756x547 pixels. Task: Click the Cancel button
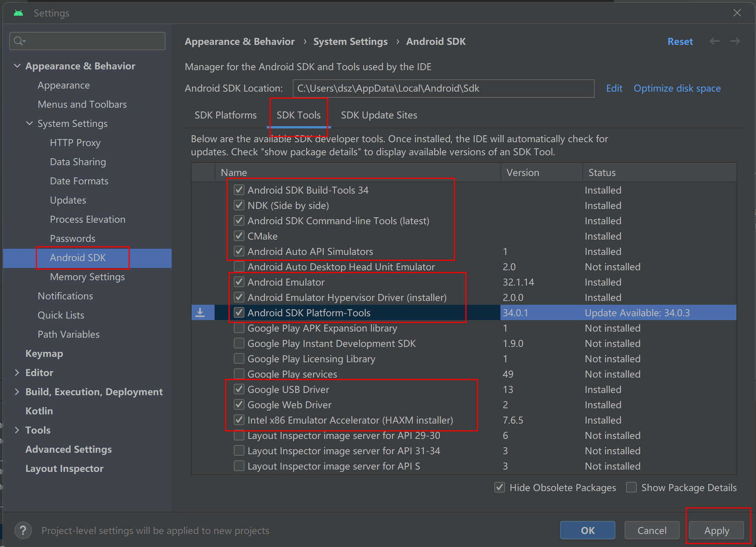tap(652, 530)
